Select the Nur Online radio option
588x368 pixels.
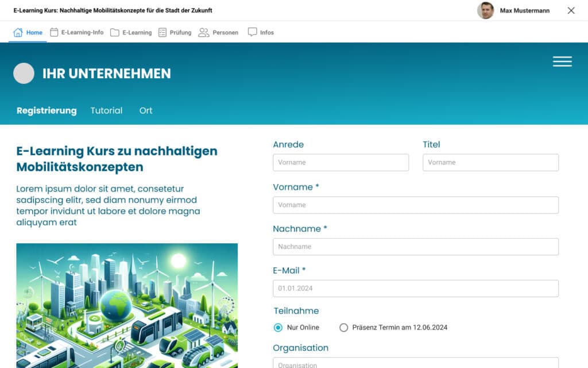[278, 328]
